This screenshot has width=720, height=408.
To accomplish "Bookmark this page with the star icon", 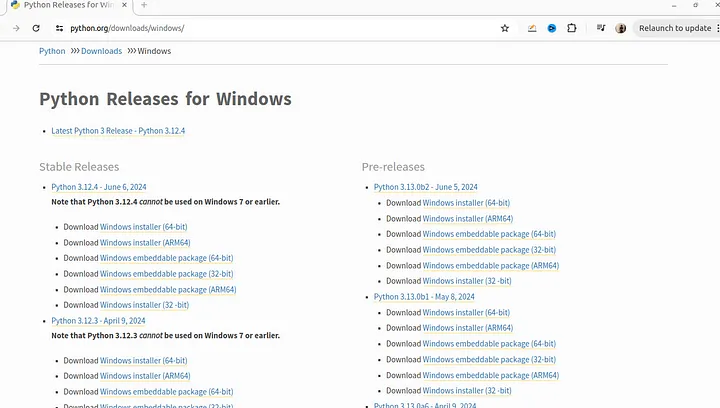I will click(x=505, y=28).
